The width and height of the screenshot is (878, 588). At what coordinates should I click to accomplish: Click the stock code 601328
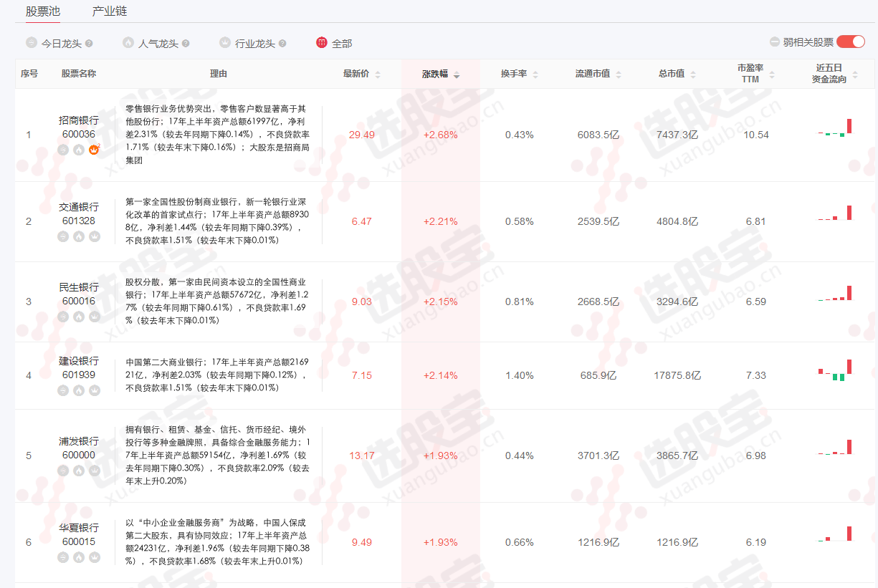pyautogui.click(x=79, y=221)
